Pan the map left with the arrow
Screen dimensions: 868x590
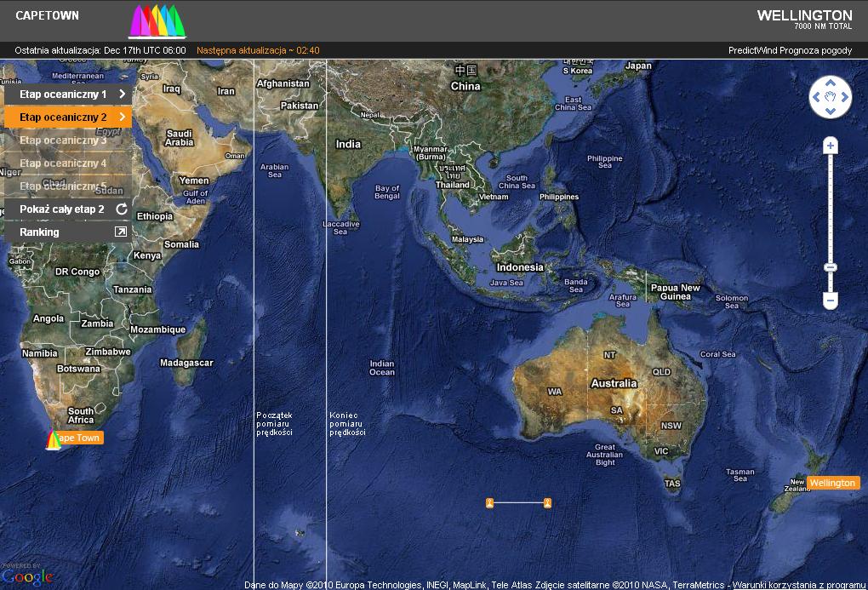[x=816, y=97]
